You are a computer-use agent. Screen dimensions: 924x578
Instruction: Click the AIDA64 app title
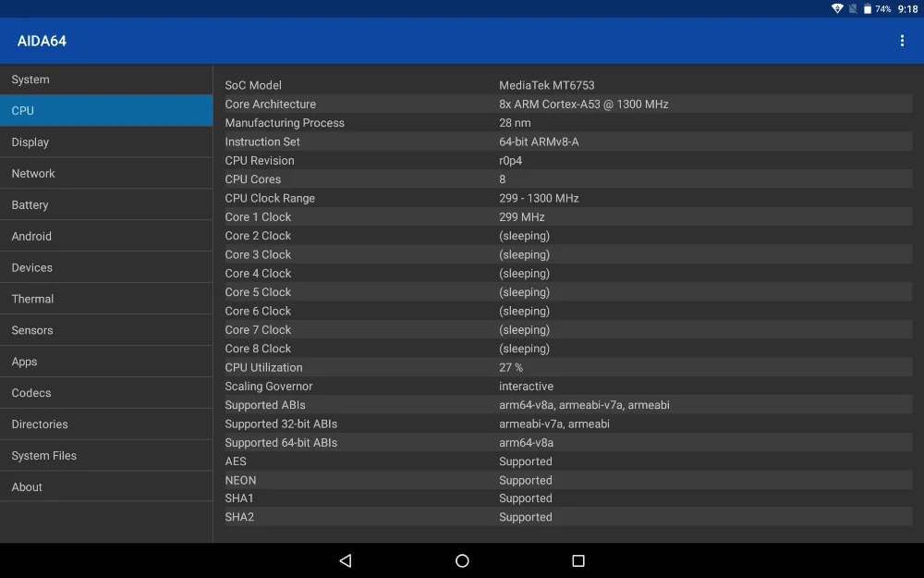pyautogui.click(x=42, y=41)
